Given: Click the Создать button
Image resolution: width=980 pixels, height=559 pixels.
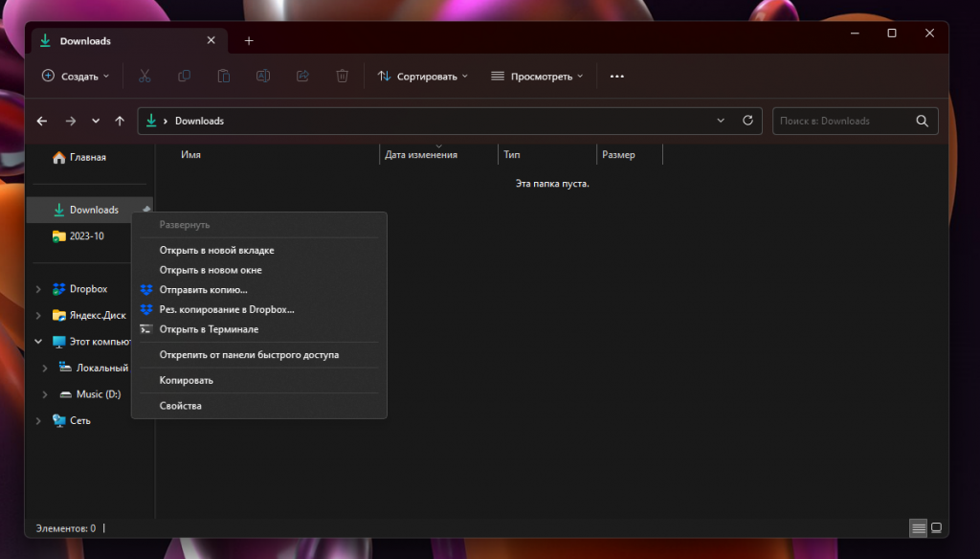Looking at the screenshot, I should click(x=76, y=76).
